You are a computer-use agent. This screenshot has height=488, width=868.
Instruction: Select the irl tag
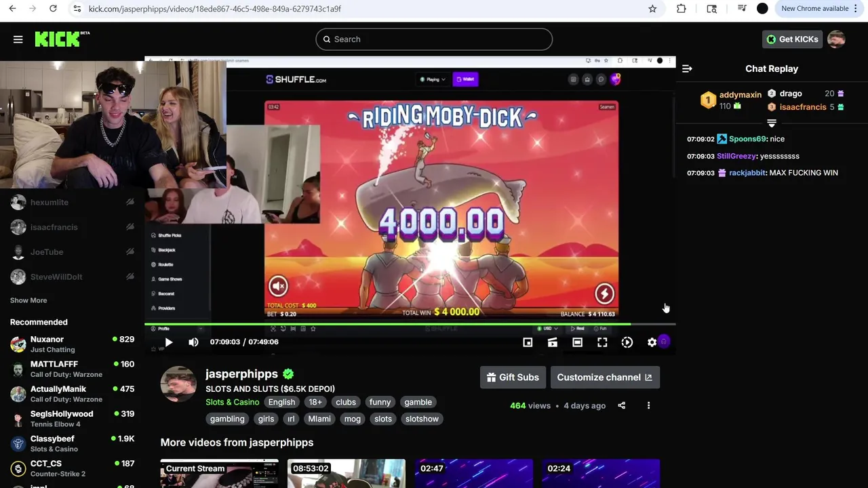click(x=291, y=419)
